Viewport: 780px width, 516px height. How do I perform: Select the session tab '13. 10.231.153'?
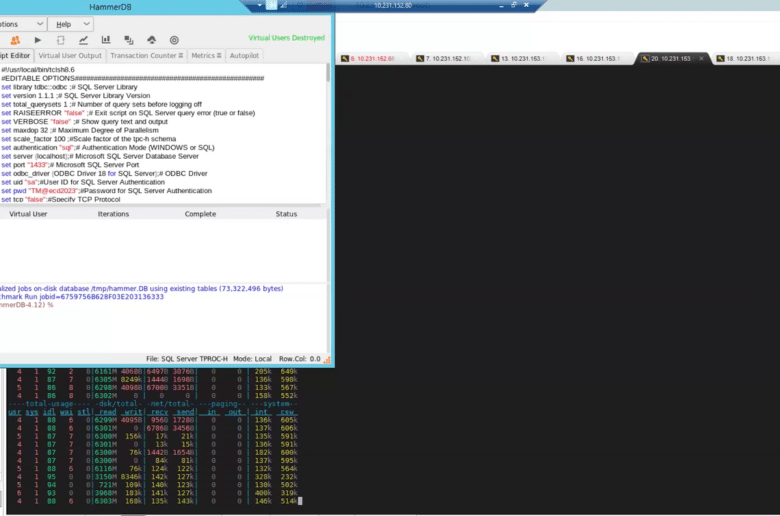click(x=522, y=59)
